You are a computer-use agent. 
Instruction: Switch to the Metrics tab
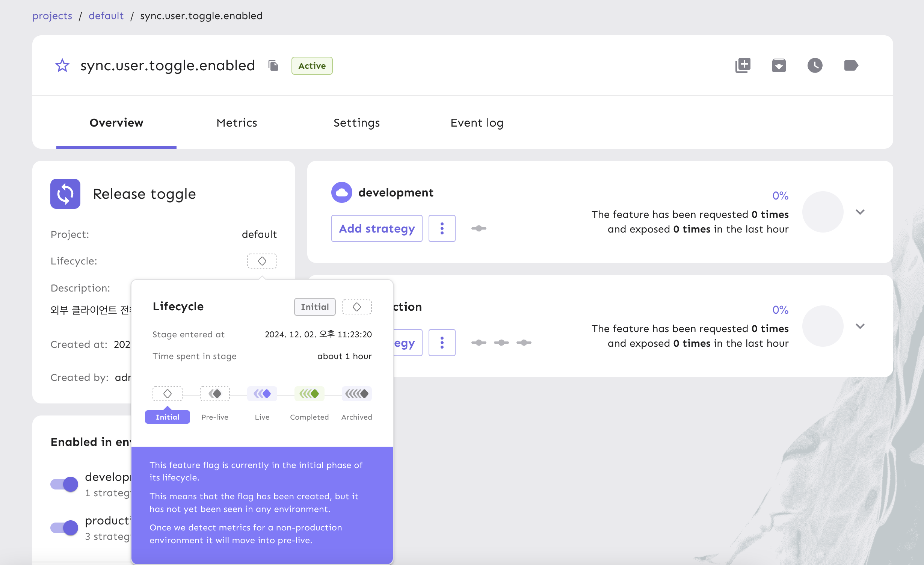pos(237,122)
